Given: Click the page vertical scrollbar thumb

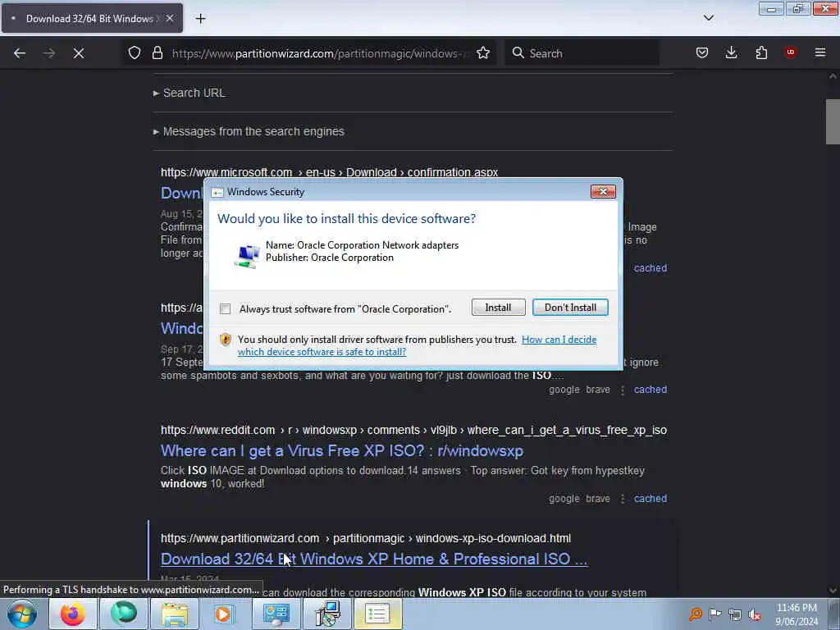Looking at the screenshot, I should 833,121.
